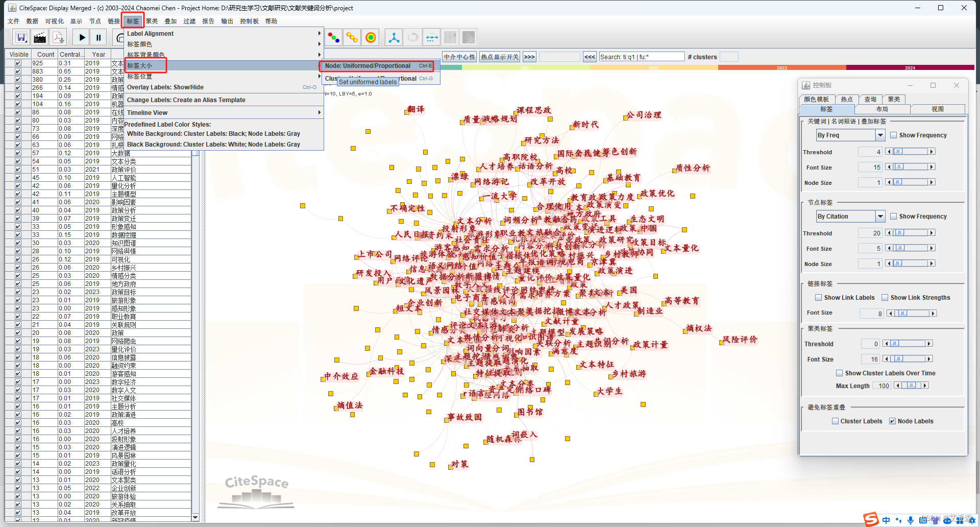Click cluster label Threshold scrollbar thumb
The width and height of the screenshot is (980, 527).
[894, 344]
